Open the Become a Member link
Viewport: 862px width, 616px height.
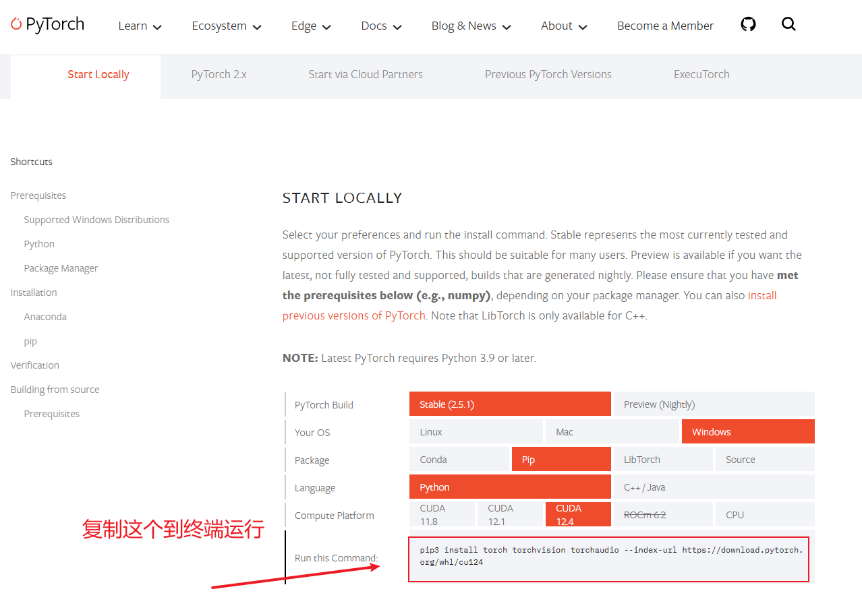tap(665, 26)
